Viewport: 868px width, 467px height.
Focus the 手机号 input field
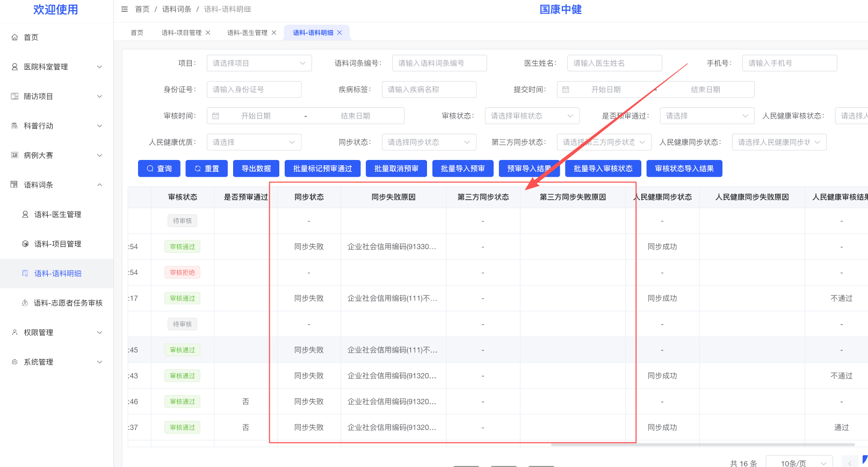click(790, 63)
